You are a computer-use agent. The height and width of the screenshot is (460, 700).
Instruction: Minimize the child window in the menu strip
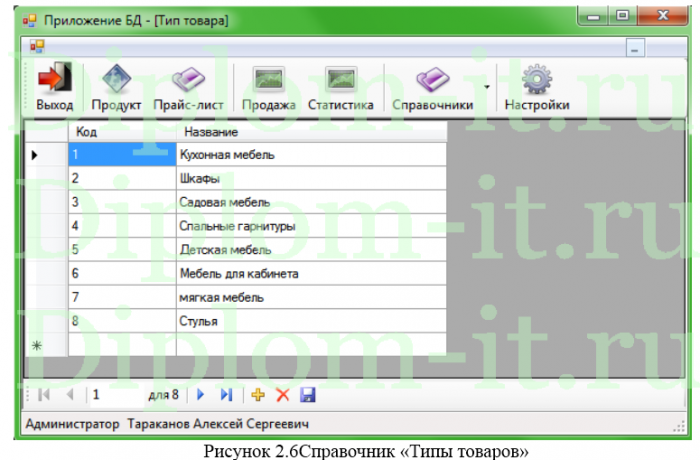point(635,47)
